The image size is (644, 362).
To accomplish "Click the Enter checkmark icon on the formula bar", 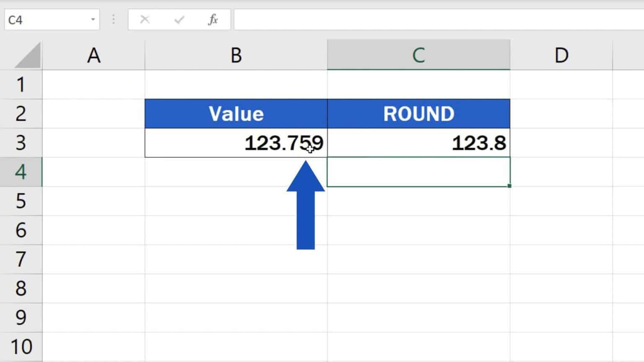I will (179, 19).
